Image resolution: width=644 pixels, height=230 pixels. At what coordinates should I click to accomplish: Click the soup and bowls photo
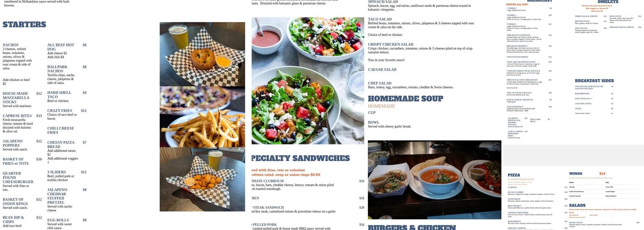[x=435, y=167]
